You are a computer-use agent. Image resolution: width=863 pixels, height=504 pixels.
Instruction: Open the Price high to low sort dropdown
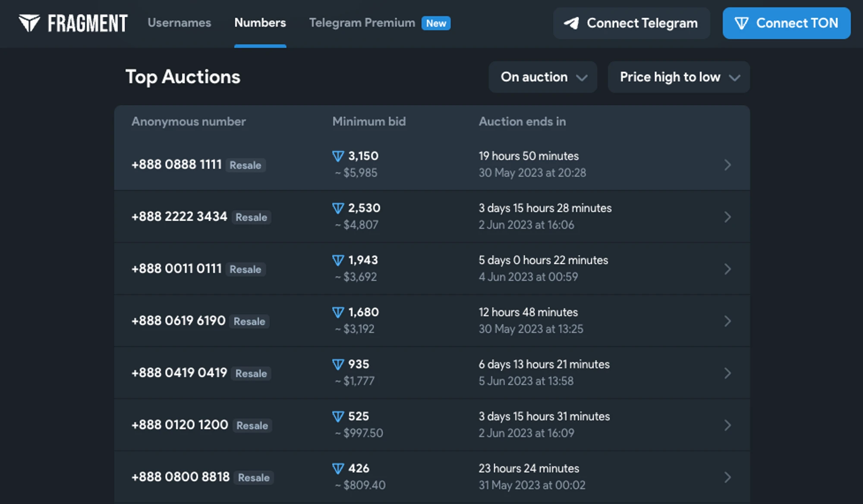click(678, 77)
